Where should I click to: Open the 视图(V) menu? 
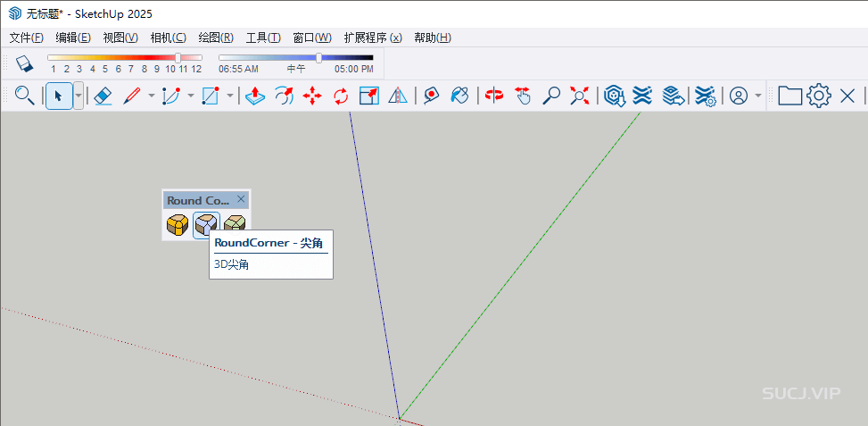click(x=120, y=38)
